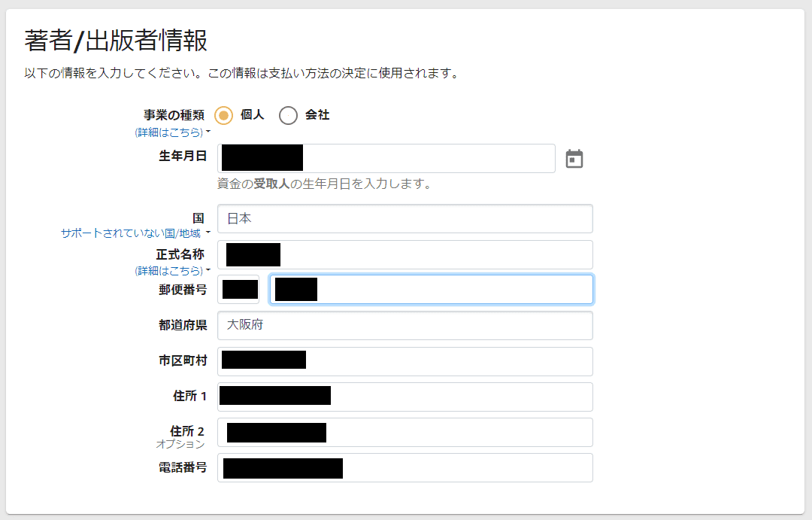Select the 会社 radio button
Screen dimensions: 812x520
(x=289, y=115)
